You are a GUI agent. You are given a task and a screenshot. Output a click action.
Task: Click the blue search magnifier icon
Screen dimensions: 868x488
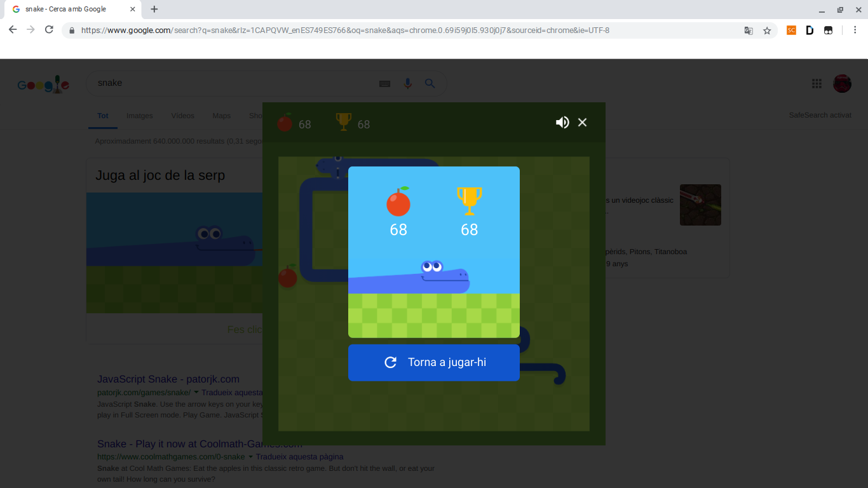pyautogui.click(x=430, y=83)
